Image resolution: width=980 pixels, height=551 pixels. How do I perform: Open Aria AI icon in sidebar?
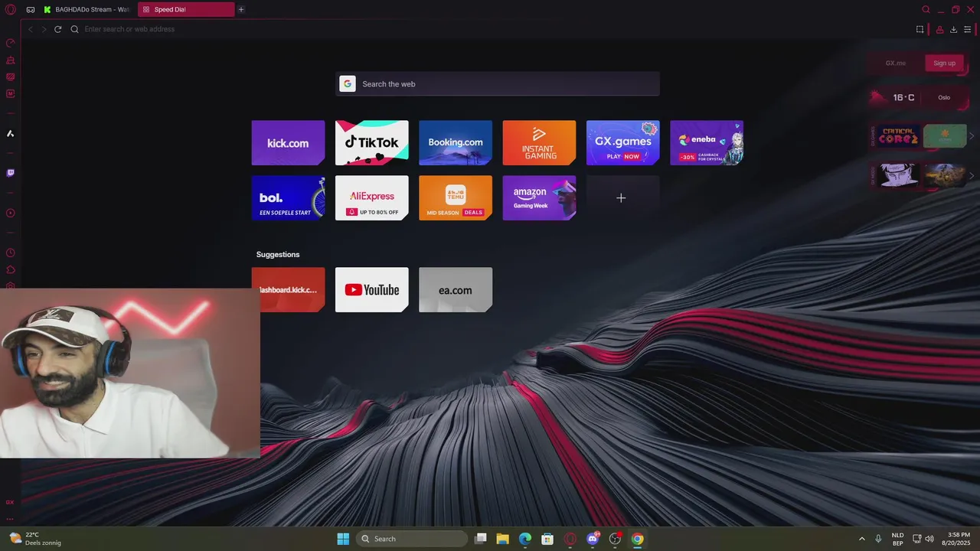(11, 133)
